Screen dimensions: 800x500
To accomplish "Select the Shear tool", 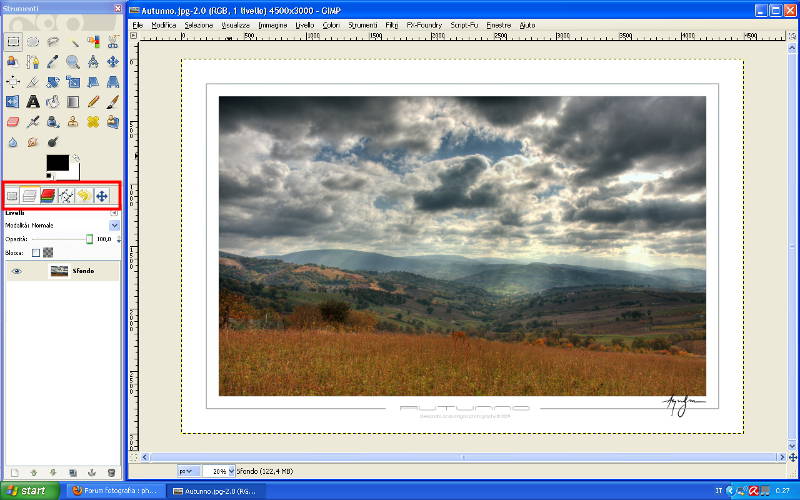I will pos(93,82).
